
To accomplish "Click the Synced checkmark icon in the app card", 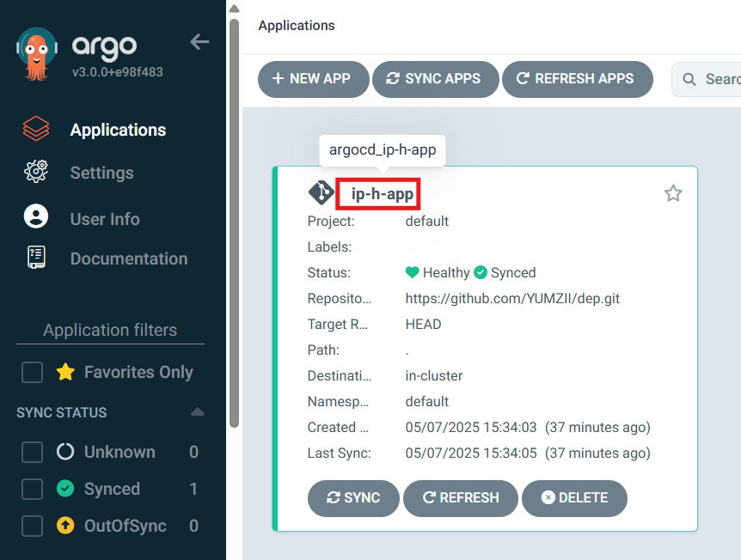I will (x=481, y=272).
